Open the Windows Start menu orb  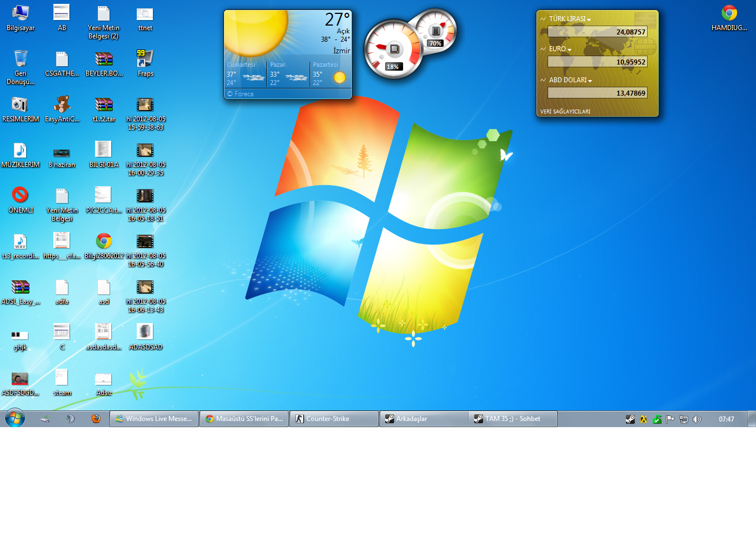tap(15, 418)
